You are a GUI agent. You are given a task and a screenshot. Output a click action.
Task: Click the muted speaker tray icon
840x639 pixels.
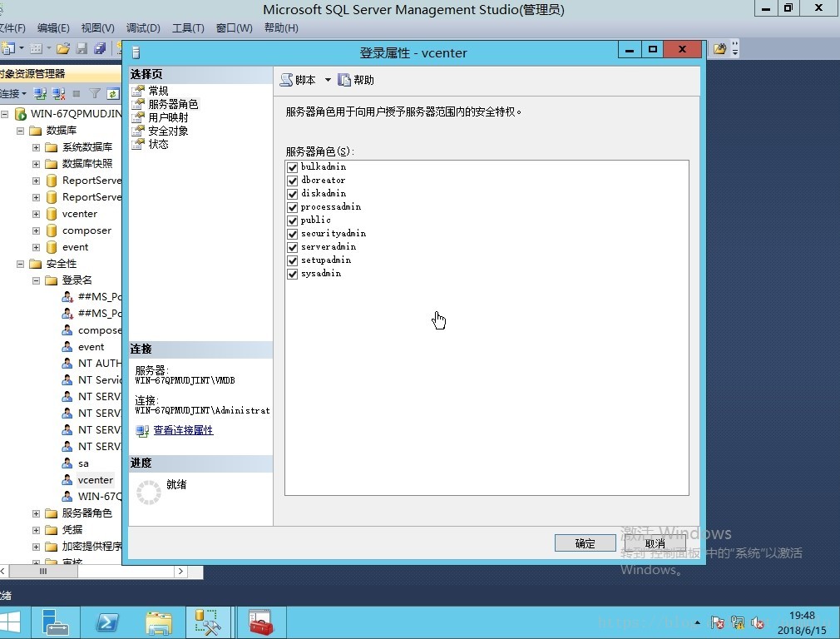tap(758, 622)
